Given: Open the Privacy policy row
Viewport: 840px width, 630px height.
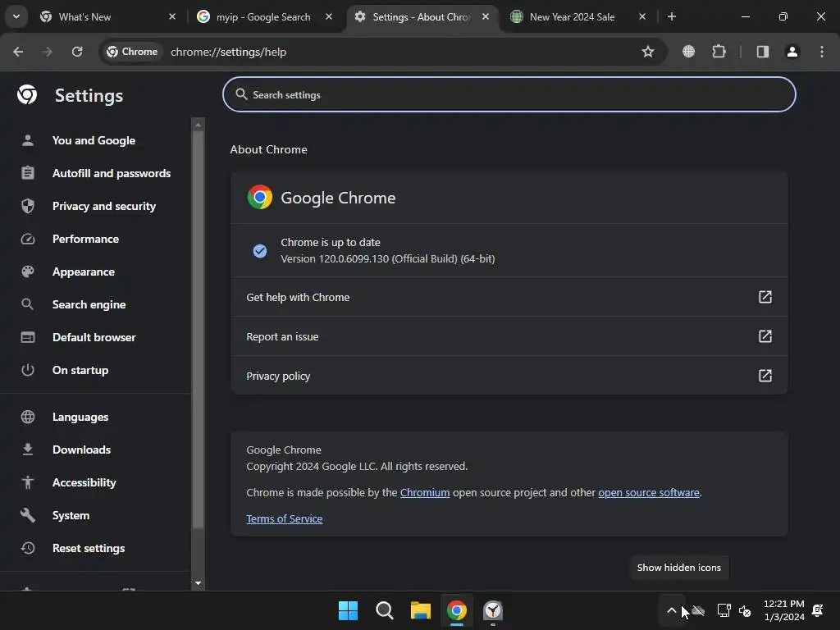Looking at the screenshot, I should pos(509,376).
